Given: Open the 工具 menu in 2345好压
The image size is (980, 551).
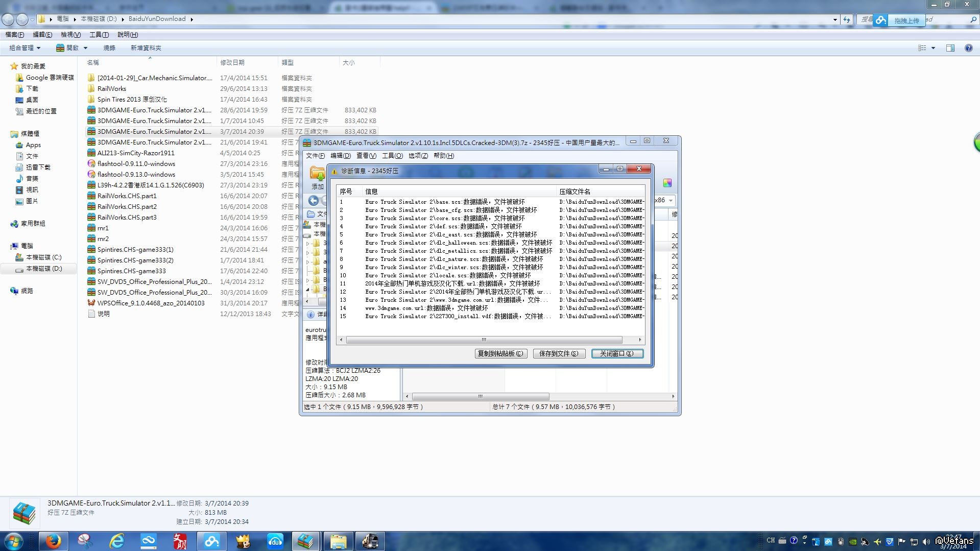Looking at the screenshot, I should tap(392, 156).
